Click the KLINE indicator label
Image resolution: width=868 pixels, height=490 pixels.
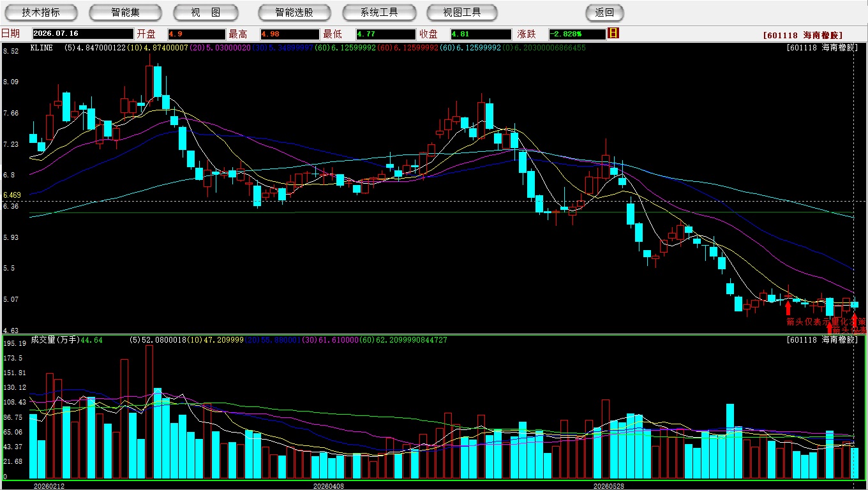point(43,48)
